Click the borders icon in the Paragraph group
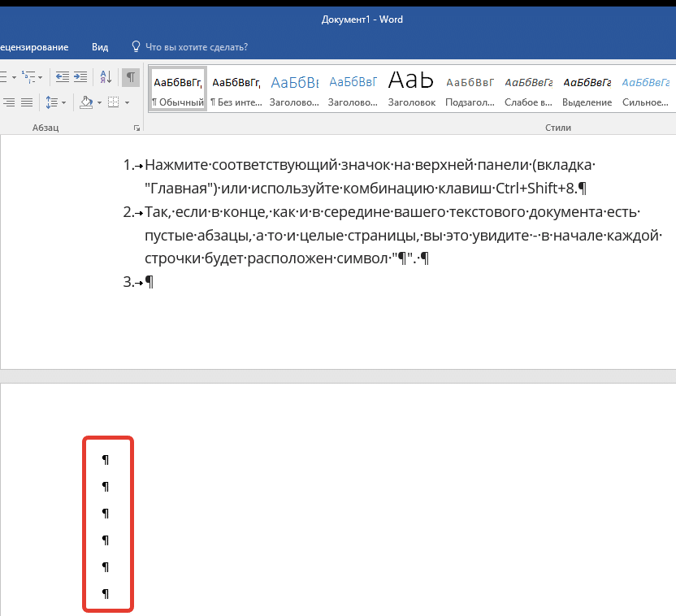676x616 pixels. [x=114, y=102]
